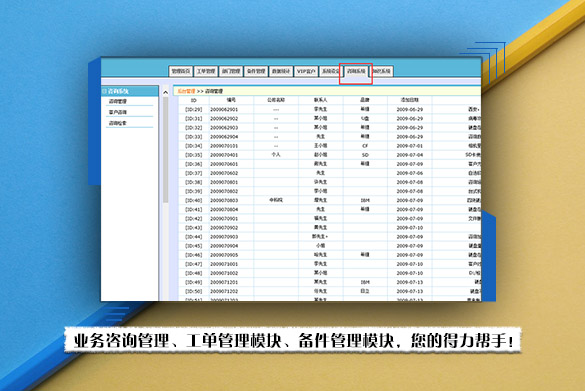
Task: Select record number 2009070401
Action: (224, 155)
